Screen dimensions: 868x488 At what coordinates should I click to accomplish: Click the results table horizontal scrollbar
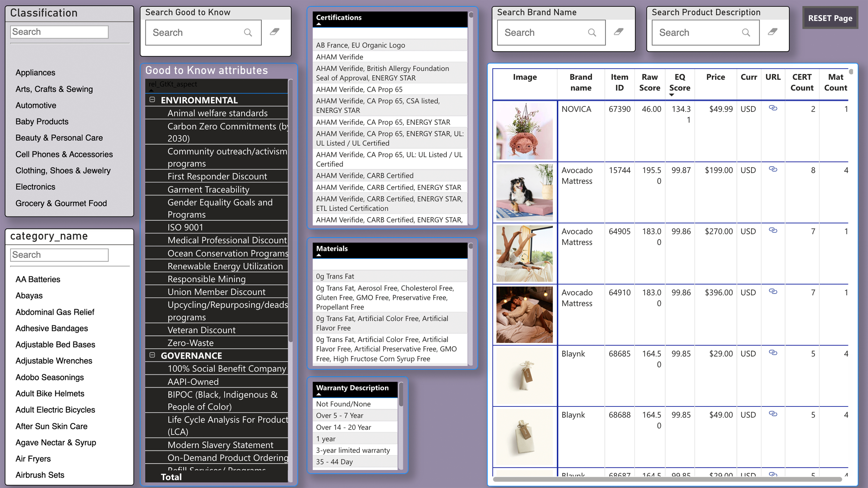click(667, 479)
